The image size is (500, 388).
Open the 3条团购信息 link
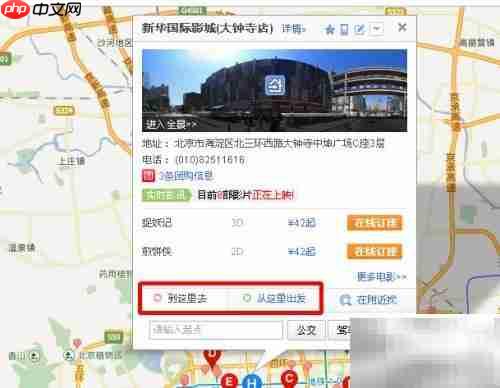[186, 176]
